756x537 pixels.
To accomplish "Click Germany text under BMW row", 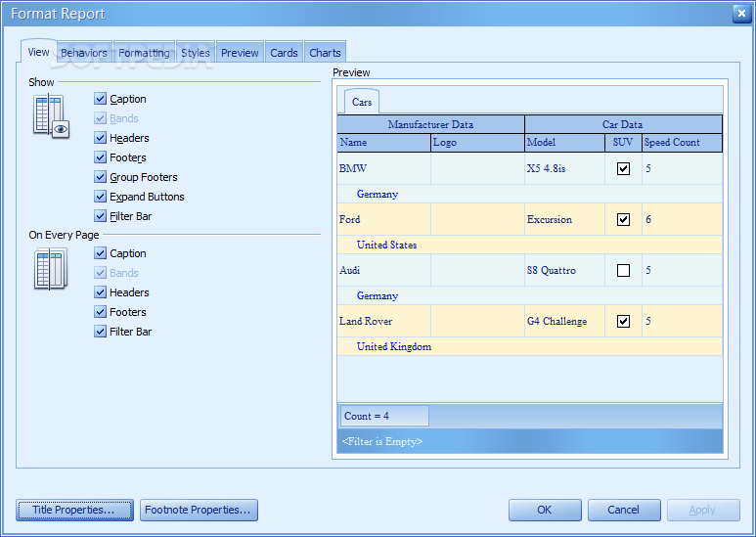I will [378, 194].
